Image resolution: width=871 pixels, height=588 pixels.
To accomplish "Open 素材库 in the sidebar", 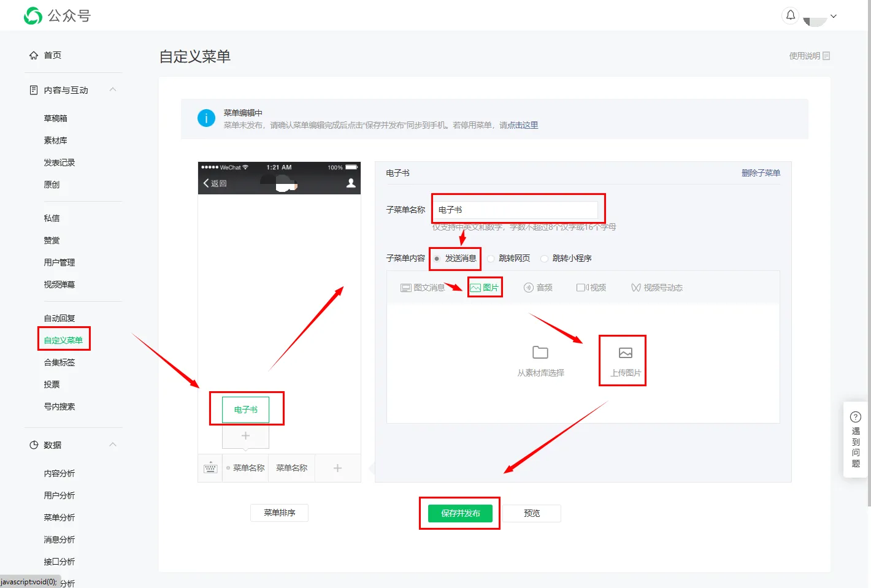I will pyautogui.click(x=56, y=140).
